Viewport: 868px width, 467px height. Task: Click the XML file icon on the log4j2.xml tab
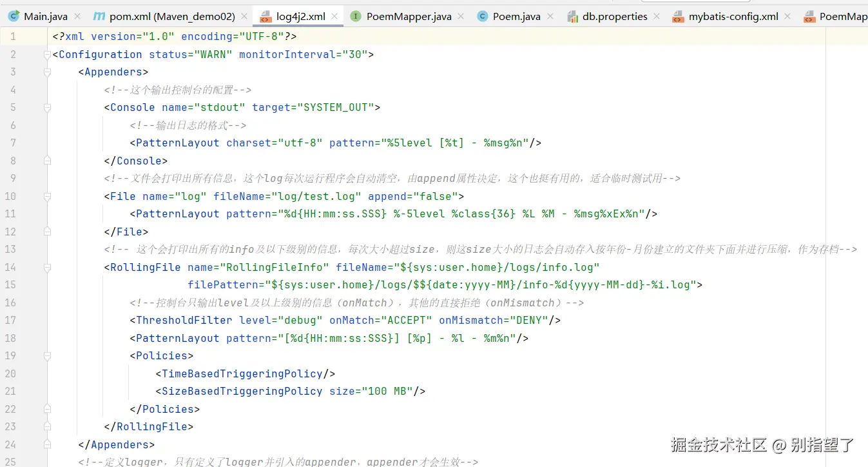click(x=265, y=16)
